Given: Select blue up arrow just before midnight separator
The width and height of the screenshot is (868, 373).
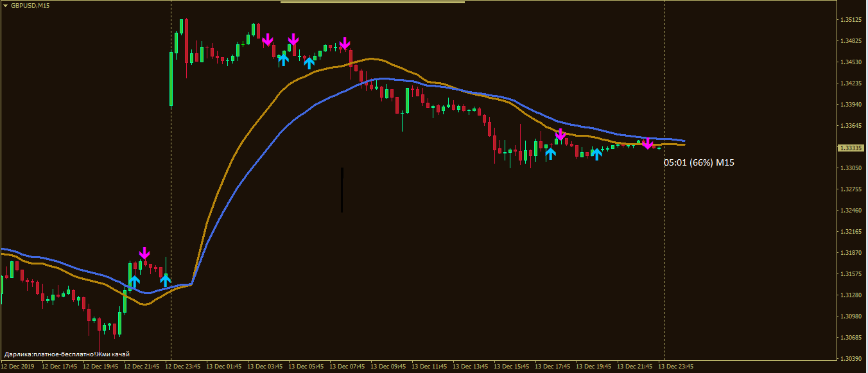Looking at the screenshot, I should [165, 280].
